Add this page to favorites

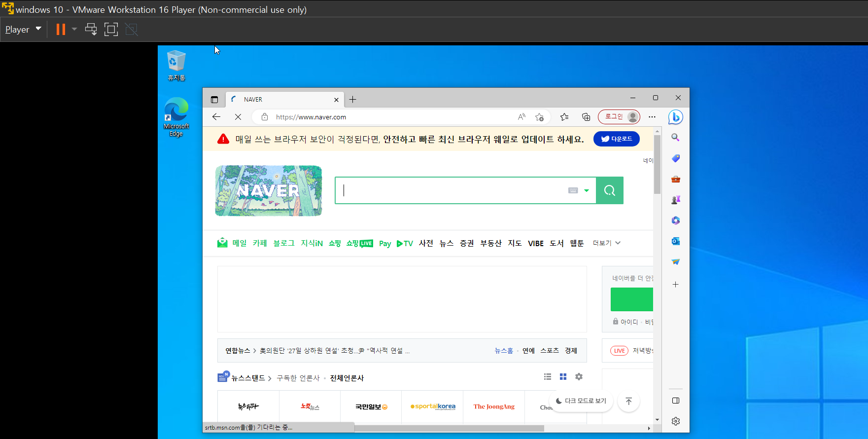[x=539, y=117]
